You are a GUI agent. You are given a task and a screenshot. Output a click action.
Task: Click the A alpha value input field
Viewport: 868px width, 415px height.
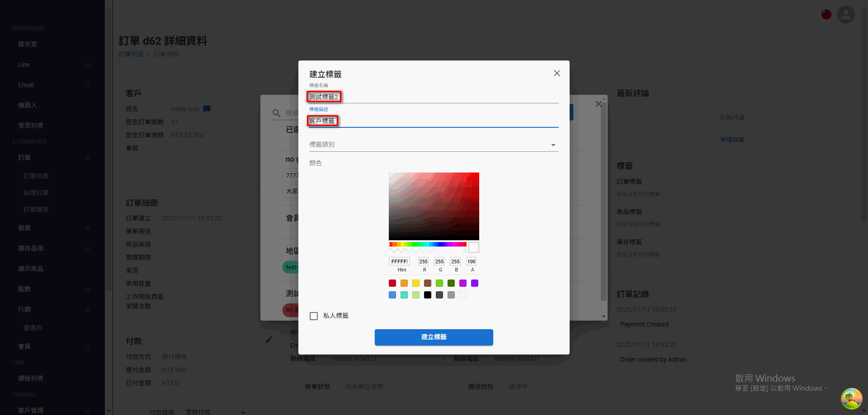click(472, 261)
